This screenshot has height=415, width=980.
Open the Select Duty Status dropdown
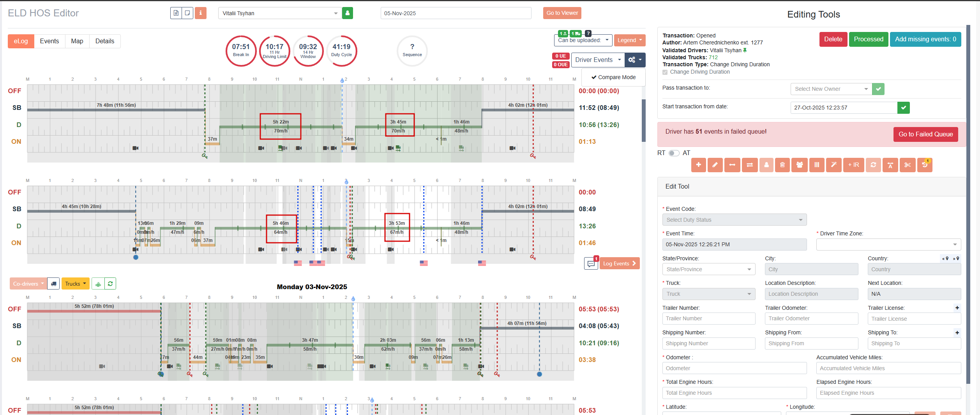[x=735, y=220]
